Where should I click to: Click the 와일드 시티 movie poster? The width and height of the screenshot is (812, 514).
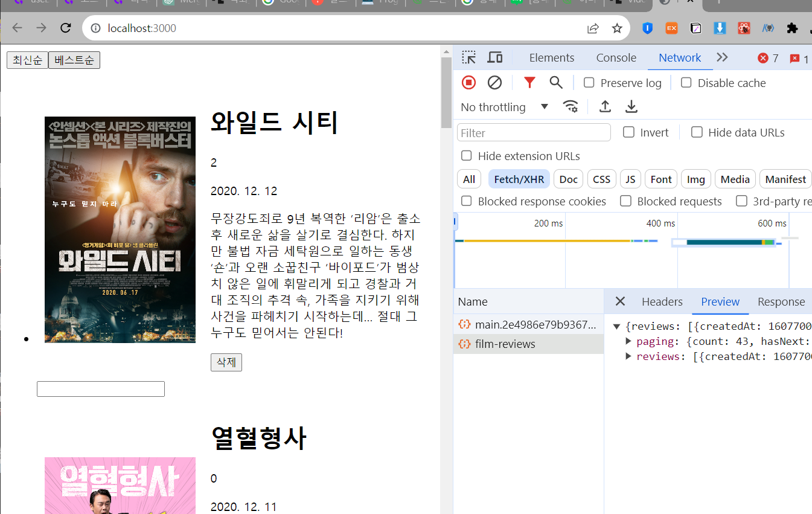(x=120, y=230)
